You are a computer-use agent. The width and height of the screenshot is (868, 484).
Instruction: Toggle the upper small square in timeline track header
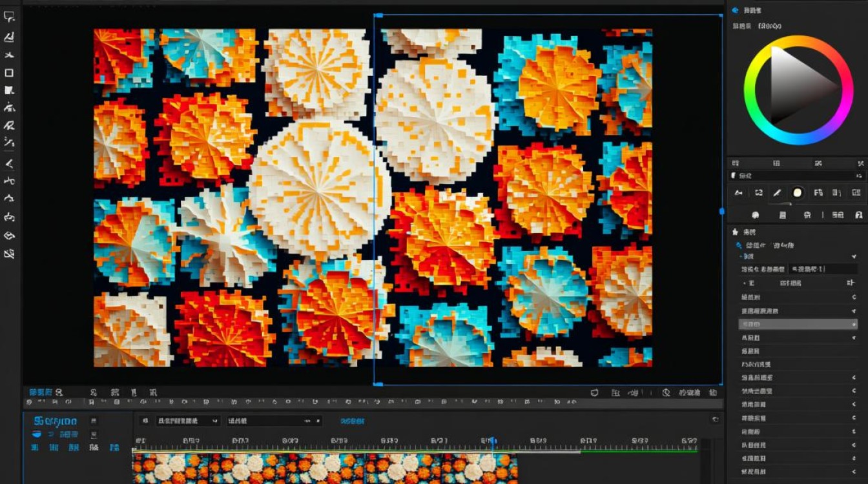click(94, 421)
